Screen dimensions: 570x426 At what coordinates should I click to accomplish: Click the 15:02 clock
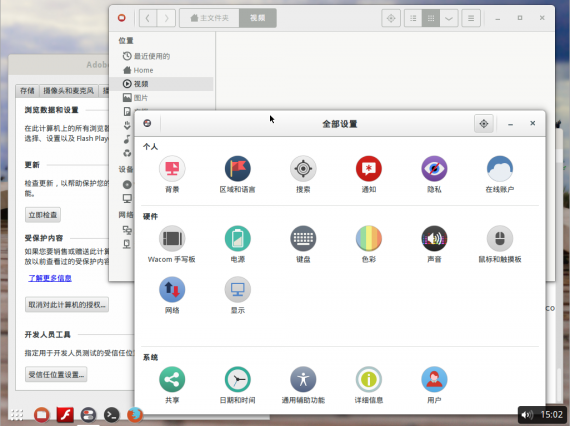[x=551, y=414]
